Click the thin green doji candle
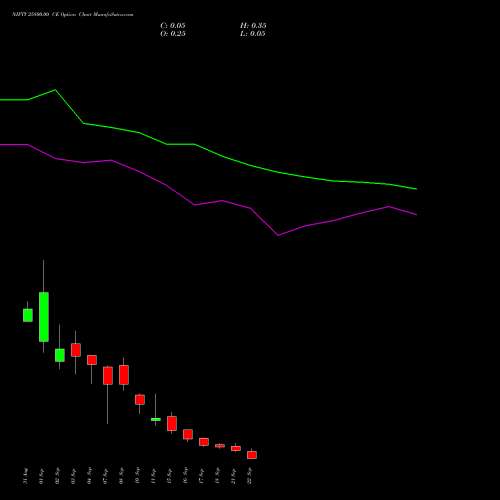 tap(156, 419)
